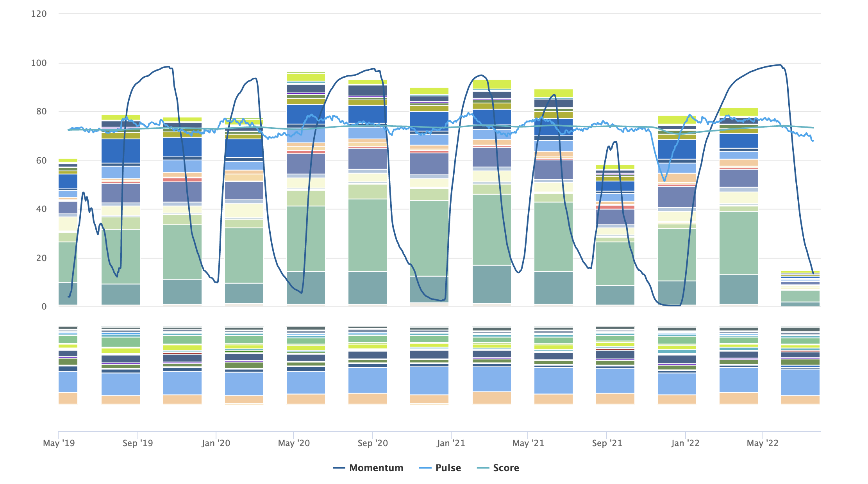Image resolution: width=868 pixels, height=484 pixels.
Task: Toggle the Score series legend item
Action: (506, 468)
